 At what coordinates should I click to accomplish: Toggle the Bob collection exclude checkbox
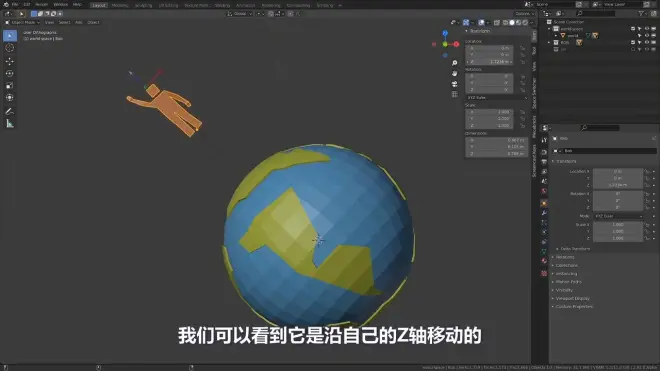coord(633,43)
